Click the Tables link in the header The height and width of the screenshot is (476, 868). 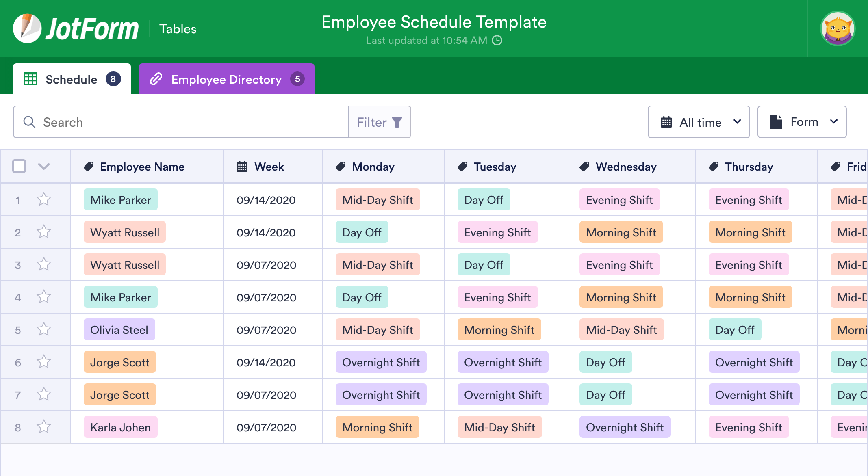coord(178,28)
